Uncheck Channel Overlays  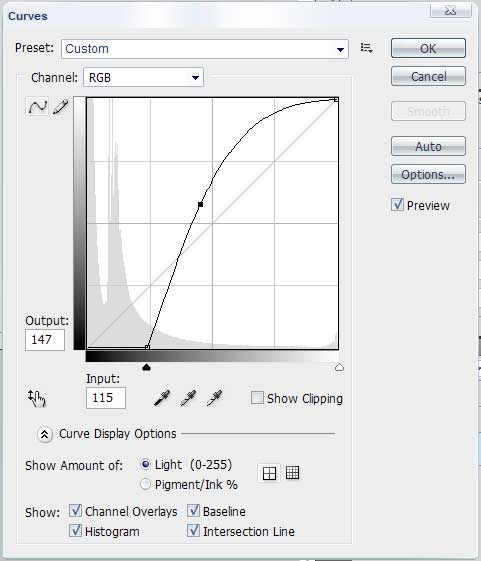click(x=75, y=511)
